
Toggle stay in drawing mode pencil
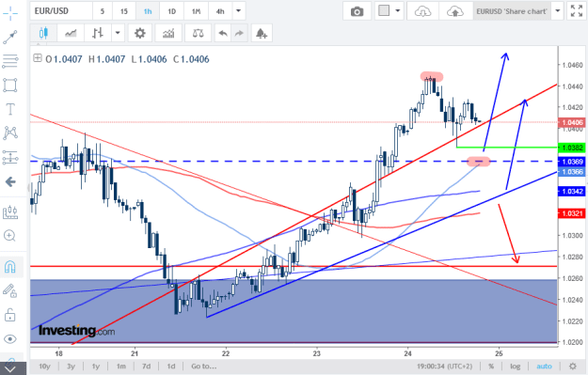click(10, 291)
